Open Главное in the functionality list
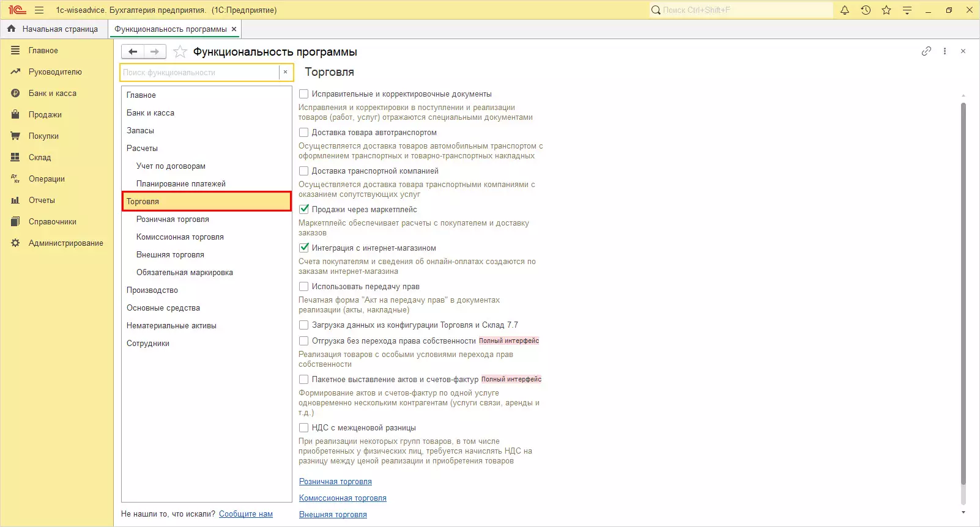The height and width of the screenshot is (527, 980). [x=207, y=95]
